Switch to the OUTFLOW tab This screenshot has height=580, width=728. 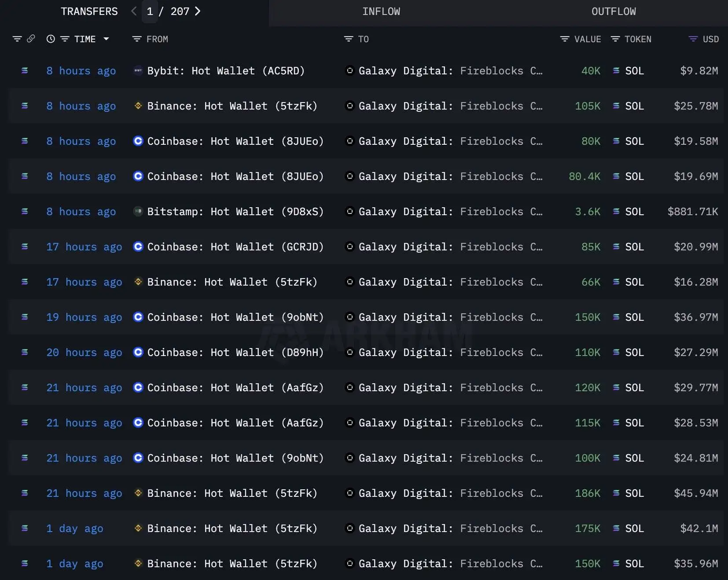(x=613, y=12)
